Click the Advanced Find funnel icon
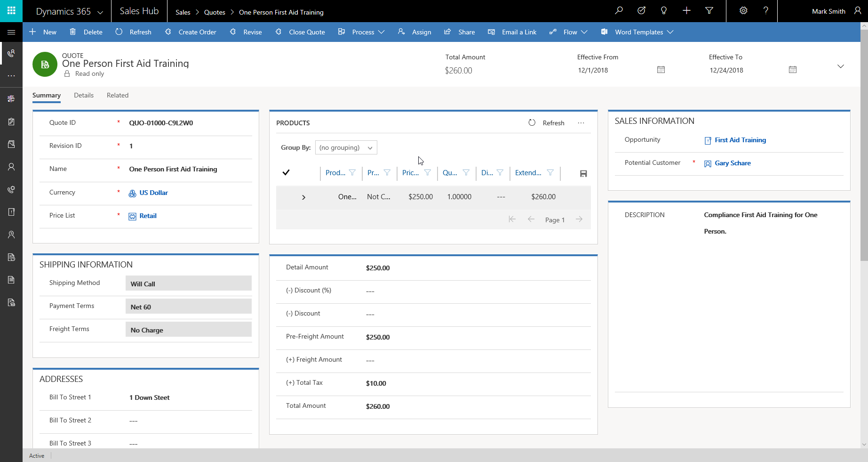 (709, 11)
